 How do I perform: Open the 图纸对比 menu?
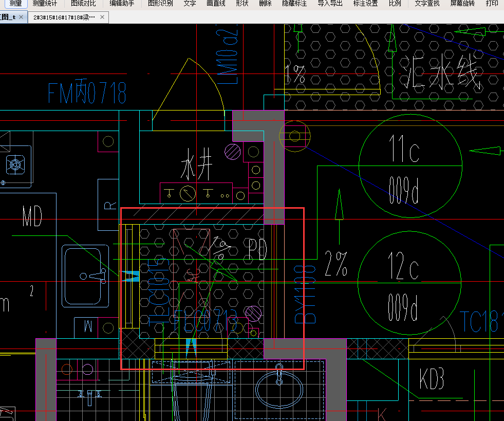pyautogui.click(x=83, y=4)
